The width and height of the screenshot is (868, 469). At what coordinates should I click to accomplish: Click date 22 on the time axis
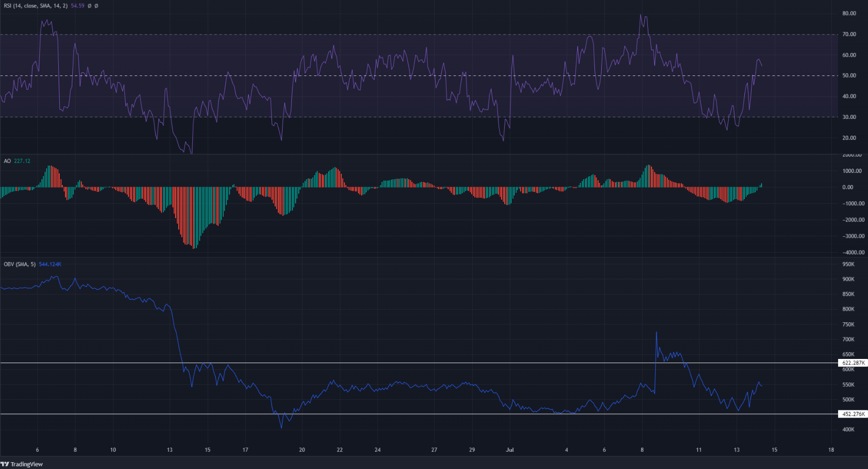point(340,450)
